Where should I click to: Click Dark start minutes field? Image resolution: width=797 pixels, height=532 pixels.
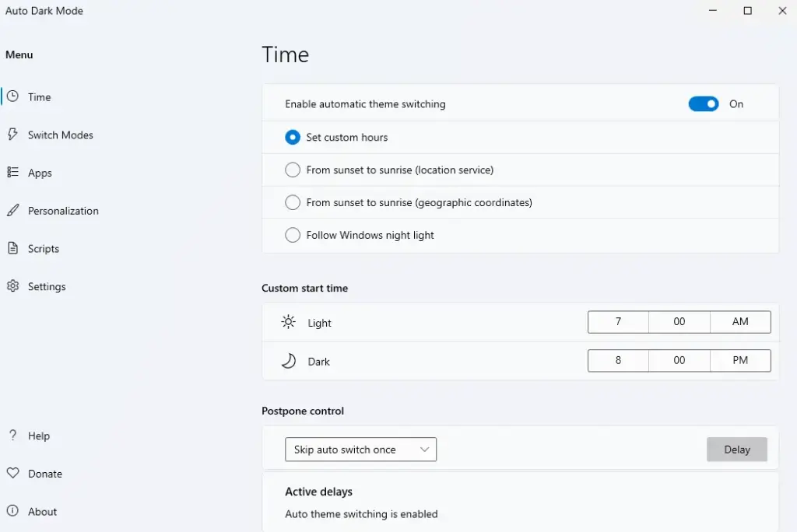point(679,360)
